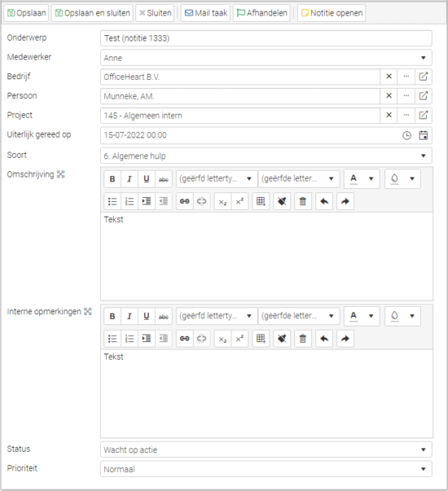
Task: Toggle underline in Omschrijving editor
Action: coord(147,179)
